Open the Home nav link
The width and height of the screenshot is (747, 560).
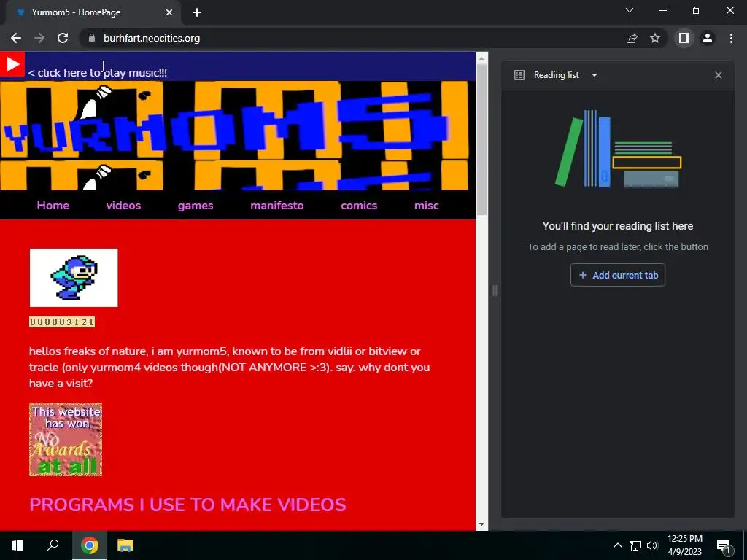53,205
